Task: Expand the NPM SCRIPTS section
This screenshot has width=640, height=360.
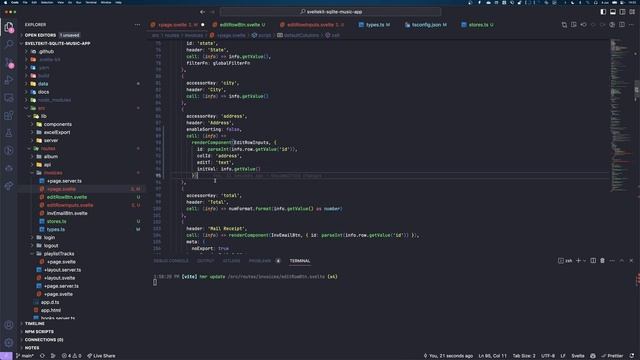Action: 39,332
